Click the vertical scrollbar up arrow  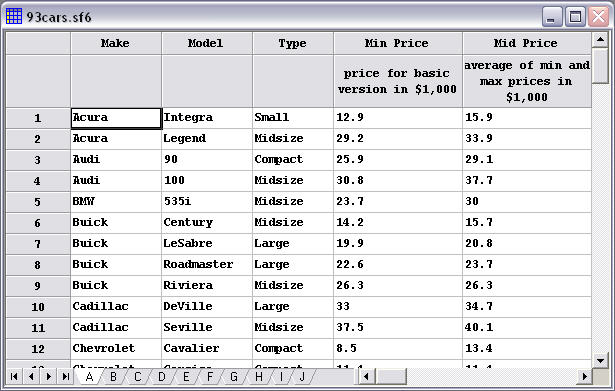click(600, 39)
